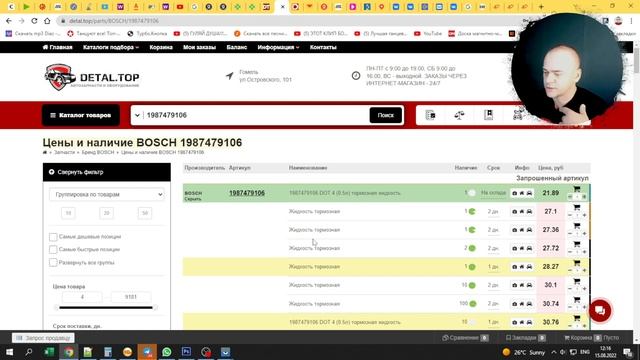This screenshot has width=640, height=360.
Task: Add the 30.74 price offer to cart
Action: (x=577, y=300)
